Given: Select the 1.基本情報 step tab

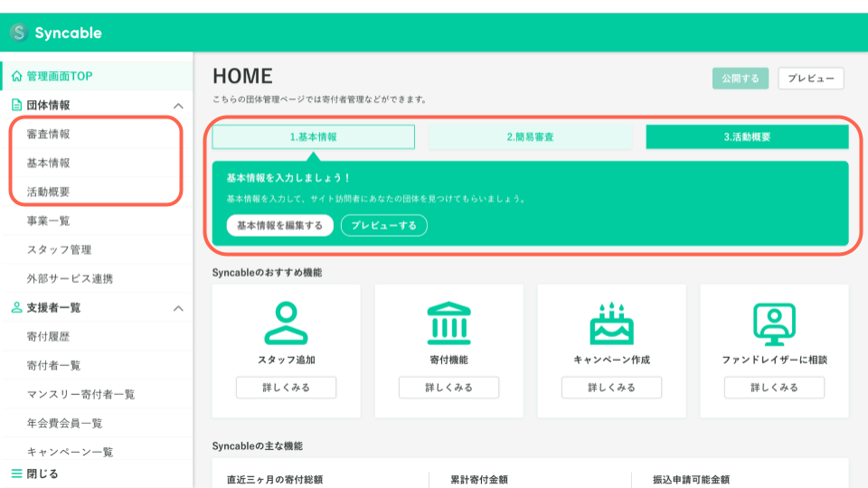Looking at the screenshot, I should coord(314,136).
